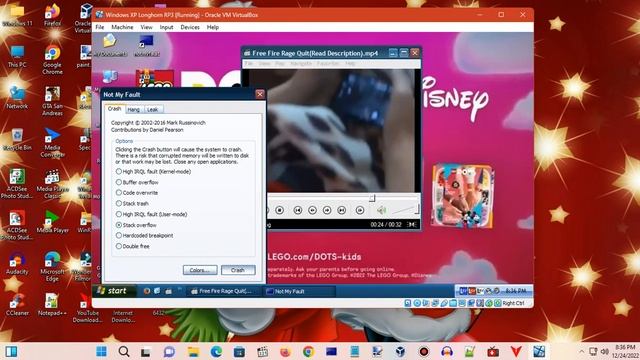Open Favorites menu in media player
640x360 pixels.
tap(328, 64)
